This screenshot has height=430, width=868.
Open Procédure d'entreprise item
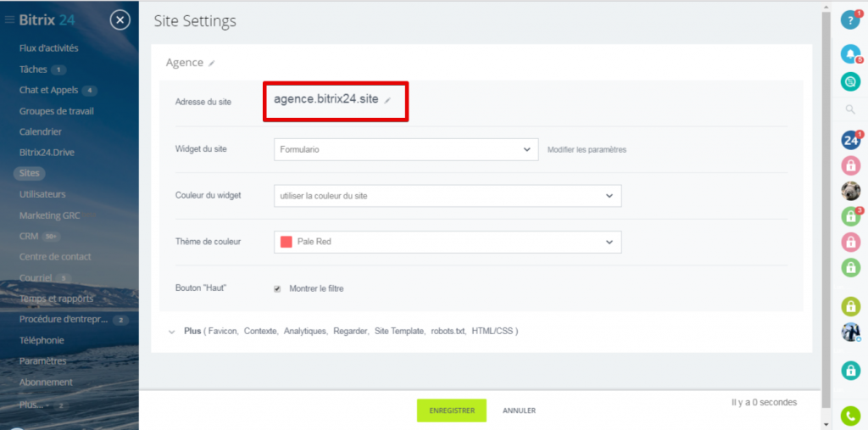[63, 319]
